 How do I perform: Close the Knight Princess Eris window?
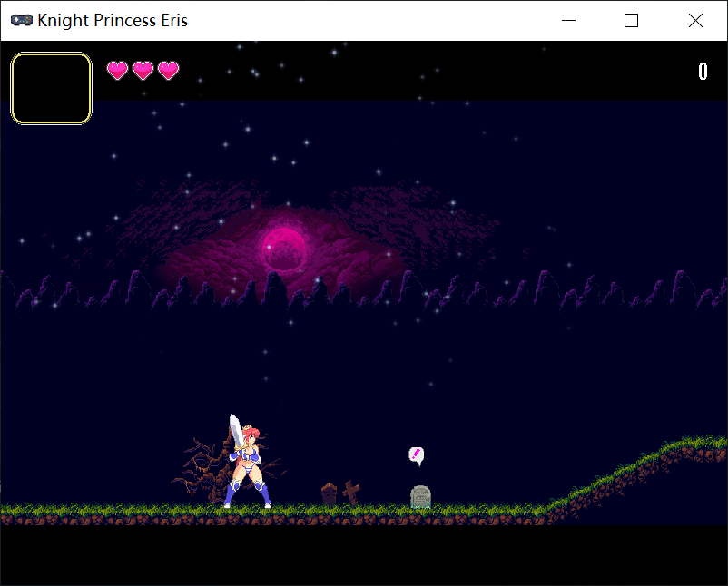coord(696,20)
